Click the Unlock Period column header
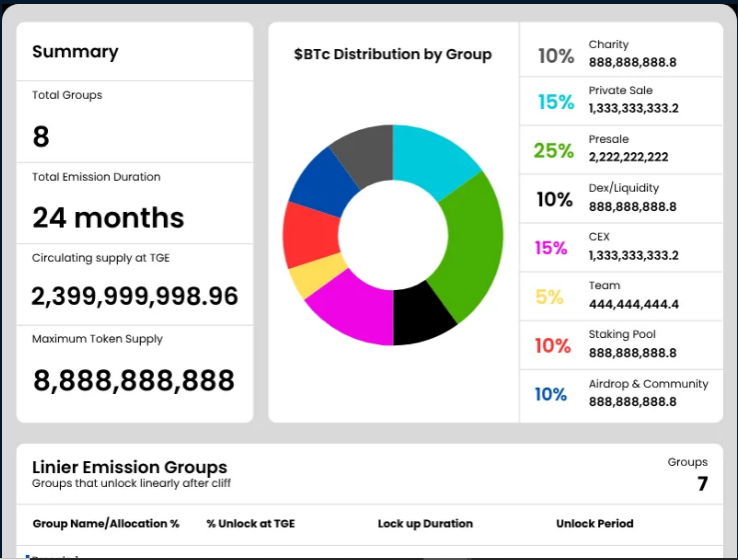 (x=594, y=524)
